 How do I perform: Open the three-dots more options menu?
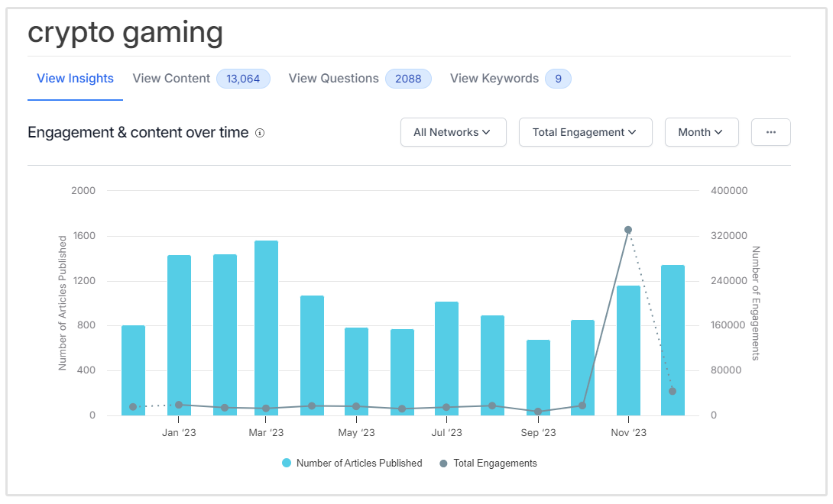pos(770,132)
